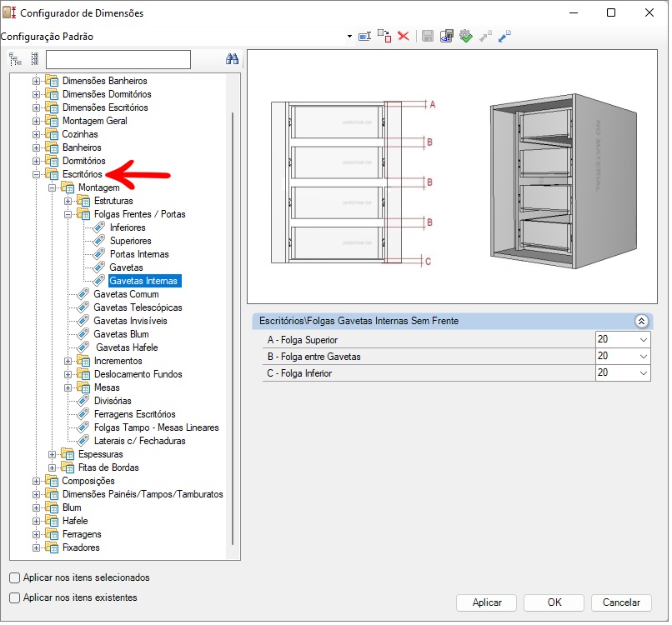Image resolution: width=672 pixels, height=625 pixels.
Task: Click the tag icon beside Gavetas Comum
Action: click(83, 294)
